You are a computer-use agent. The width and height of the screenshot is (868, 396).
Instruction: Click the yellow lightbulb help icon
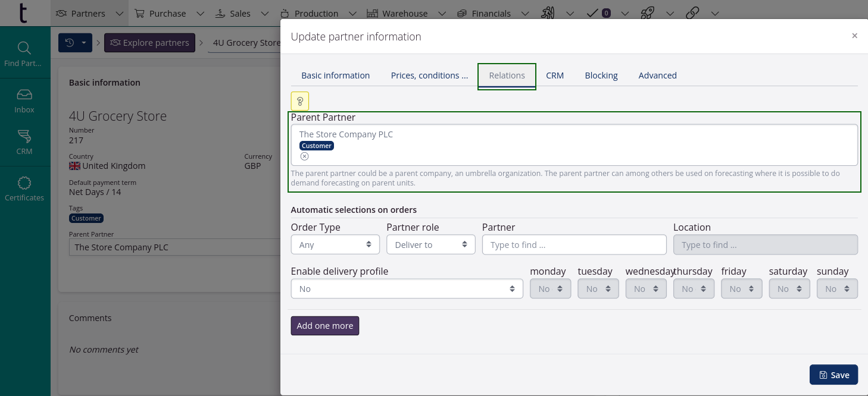pyautogui.click(x=300, y=101)
